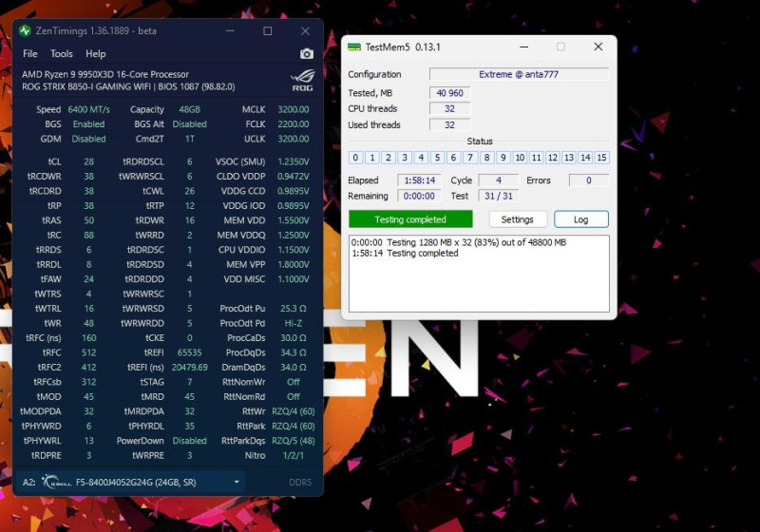
Task: Click status thread box 5
Action: (x=437, y=158)
